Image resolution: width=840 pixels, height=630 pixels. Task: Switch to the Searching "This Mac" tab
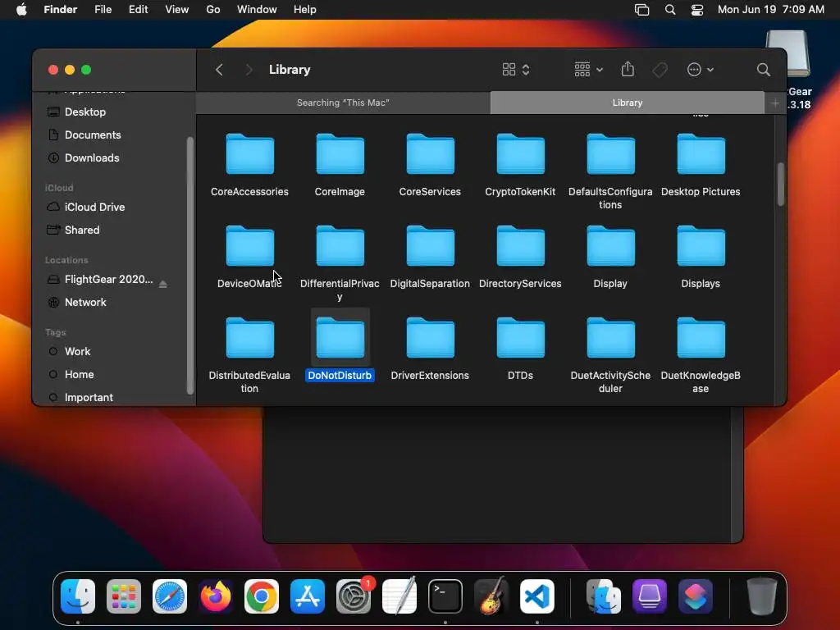click(343, 103)
